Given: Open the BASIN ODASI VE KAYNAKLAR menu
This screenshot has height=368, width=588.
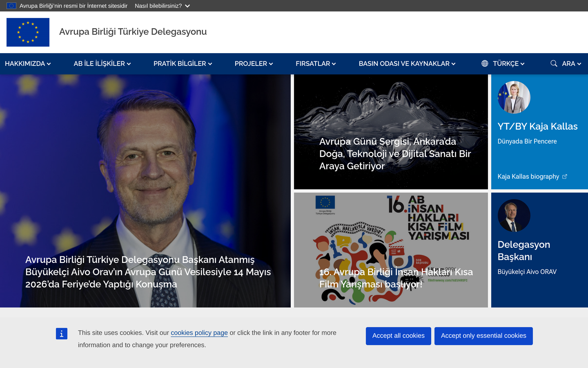Looking at the screenshot, I should (x=407, y=64).
